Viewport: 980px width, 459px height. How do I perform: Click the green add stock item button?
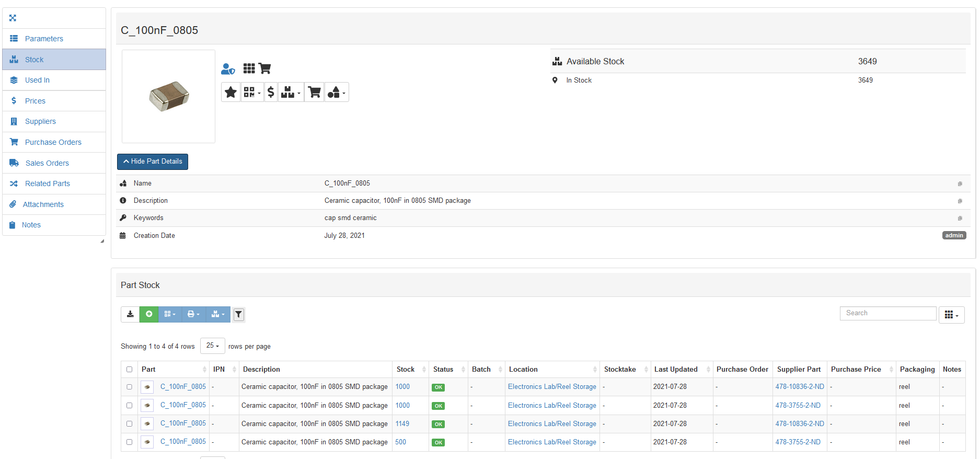(149, 314)
